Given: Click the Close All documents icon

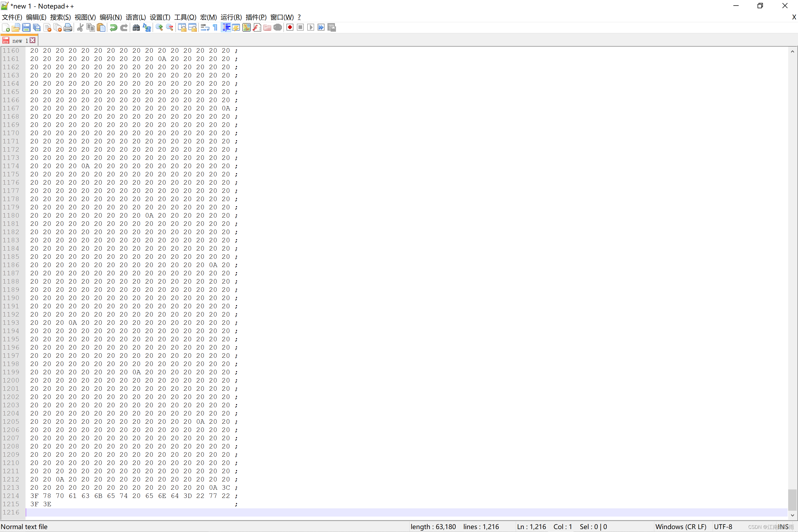Looking at the screenshot, I should point(58,27).
